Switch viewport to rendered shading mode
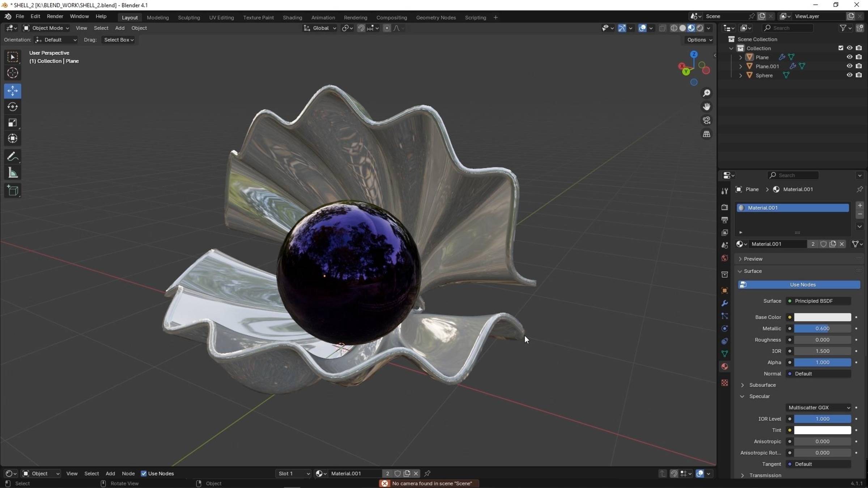Screen dimensions: 868x488 700,28
